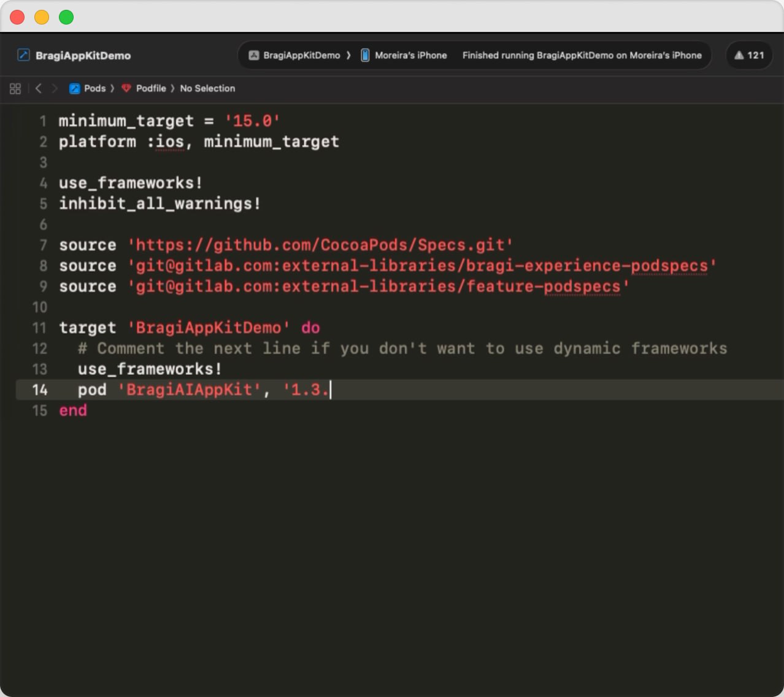Viewport: 784px width, 697px height.
Task: Click inhibit_all_warnings! on line 5
Action: pyautogui.click(x=160, y=204)
